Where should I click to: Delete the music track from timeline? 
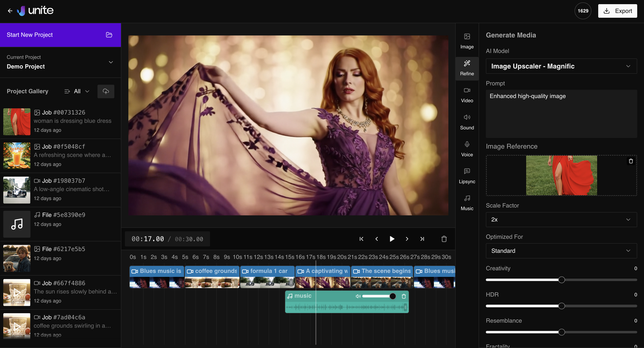coord(404,296)
